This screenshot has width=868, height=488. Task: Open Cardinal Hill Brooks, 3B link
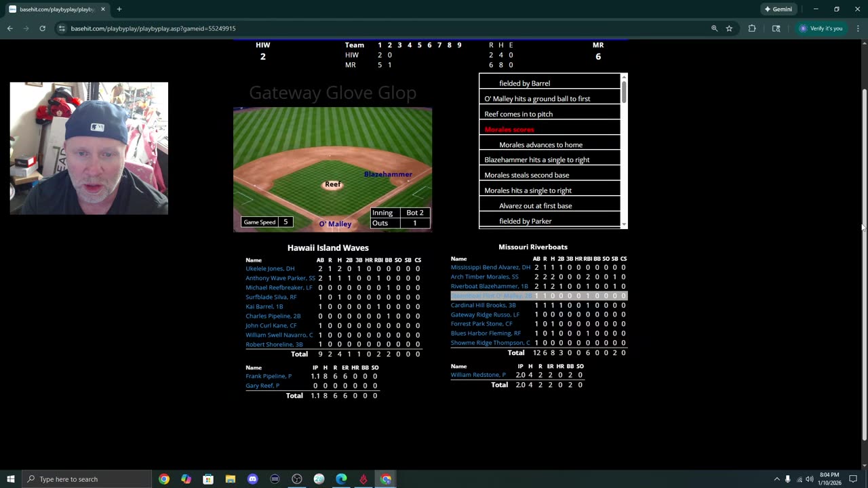point(484,305)
